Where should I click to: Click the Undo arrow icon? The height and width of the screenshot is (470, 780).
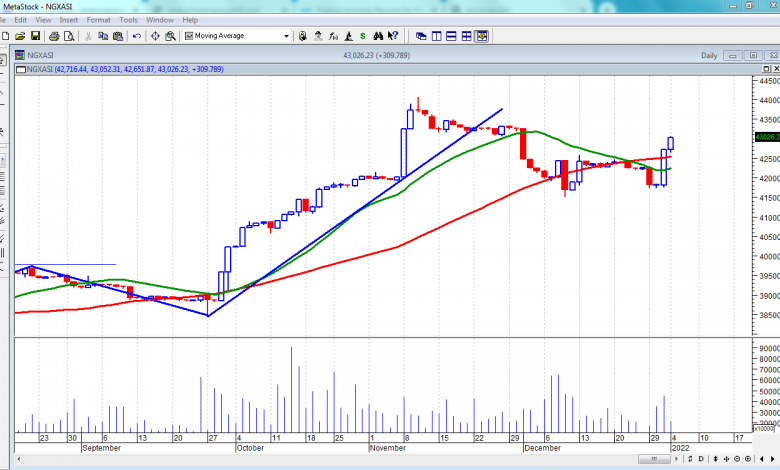(137, 36)
